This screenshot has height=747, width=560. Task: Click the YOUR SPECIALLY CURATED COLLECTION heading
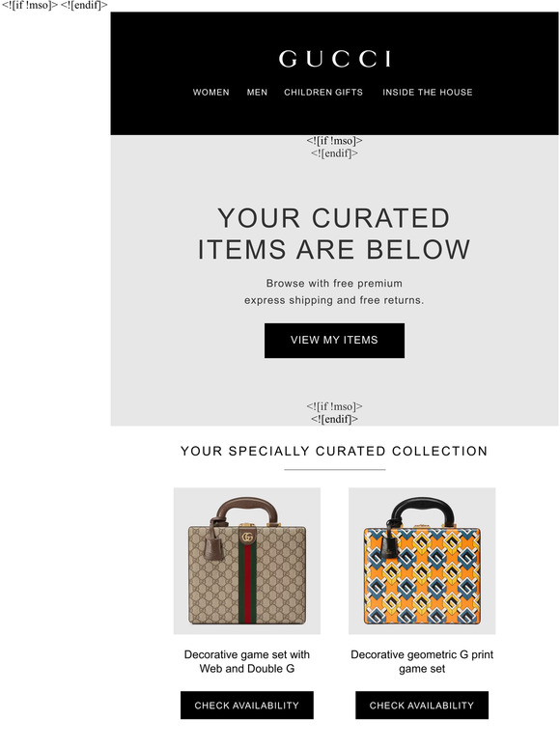pyautogui.click(x=334, y=451)
